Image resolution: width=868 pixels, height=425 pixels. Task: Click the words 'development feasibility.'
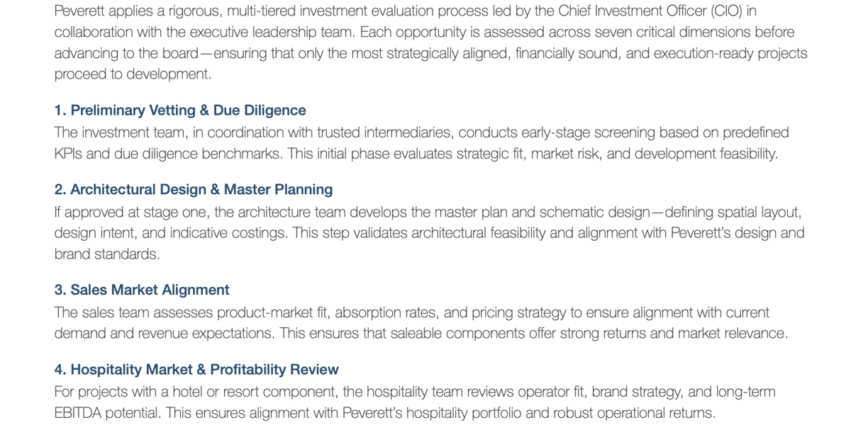tap(706, 154)
